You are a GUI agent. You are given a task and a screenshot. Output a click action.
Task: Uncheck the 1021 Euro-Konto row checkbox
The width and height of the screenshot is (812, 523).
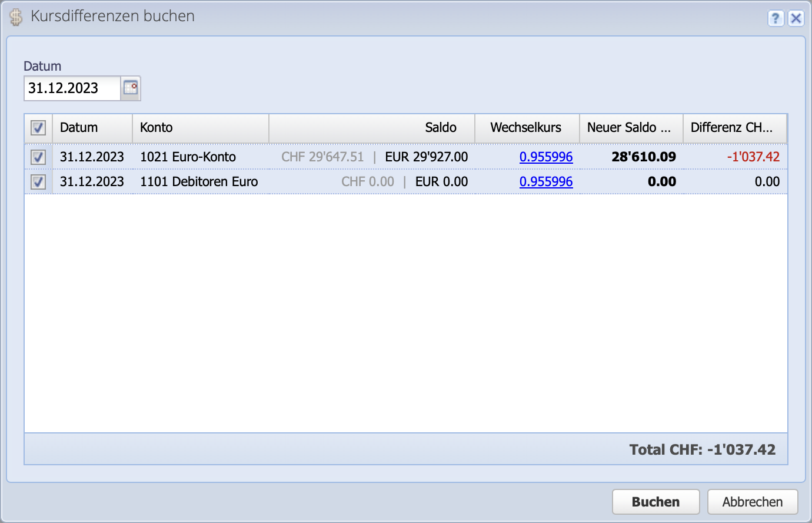point(38,157)
